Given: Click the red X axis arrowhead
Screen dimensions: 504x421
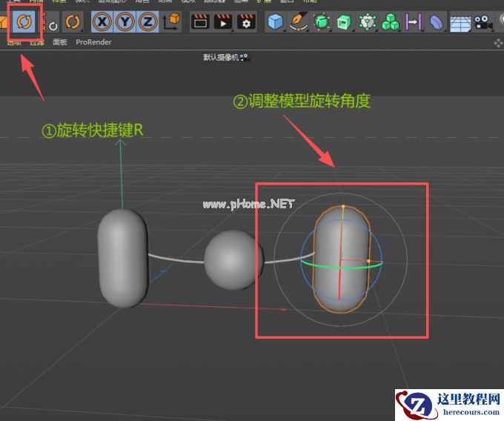Looking at the screenshot, I should [x=283, y=309].
